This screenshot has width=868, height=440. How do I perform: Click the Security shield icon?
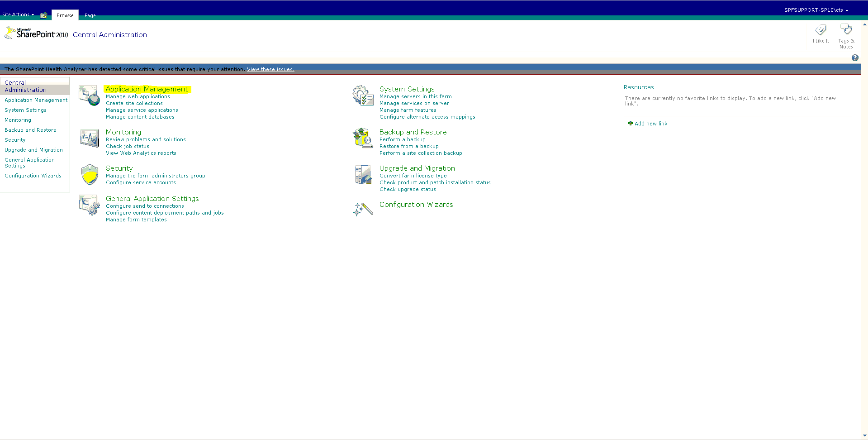point(90,174)
